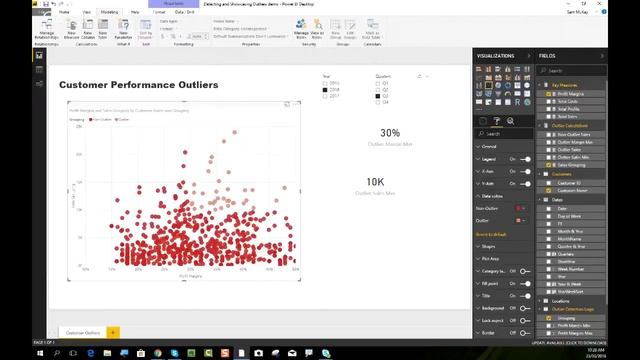640x360 pixels.
Task: Collapse the Visualizations pane arrow
Action: click(529, 56)
